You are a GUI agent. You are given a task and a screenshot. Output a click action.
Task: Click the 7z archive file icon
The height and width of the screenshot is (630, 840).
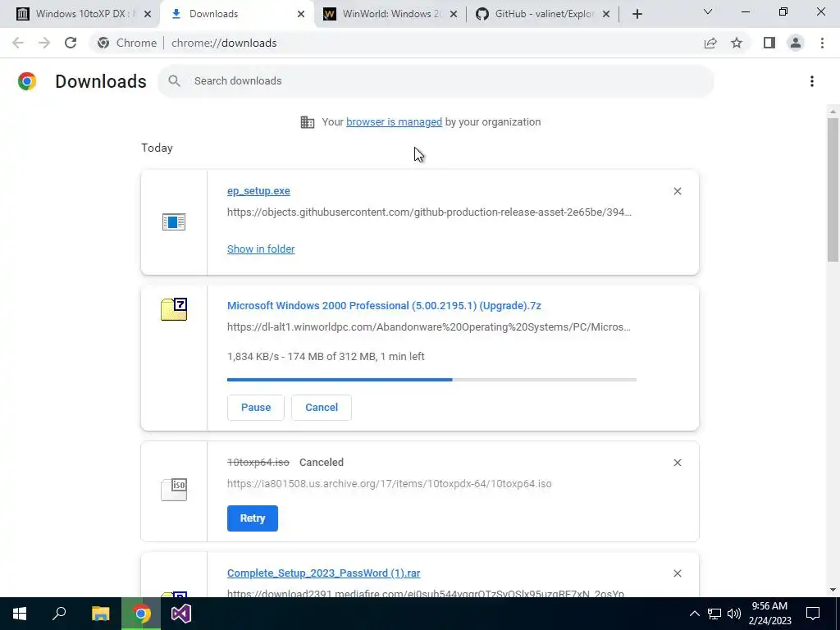point(174,309)
